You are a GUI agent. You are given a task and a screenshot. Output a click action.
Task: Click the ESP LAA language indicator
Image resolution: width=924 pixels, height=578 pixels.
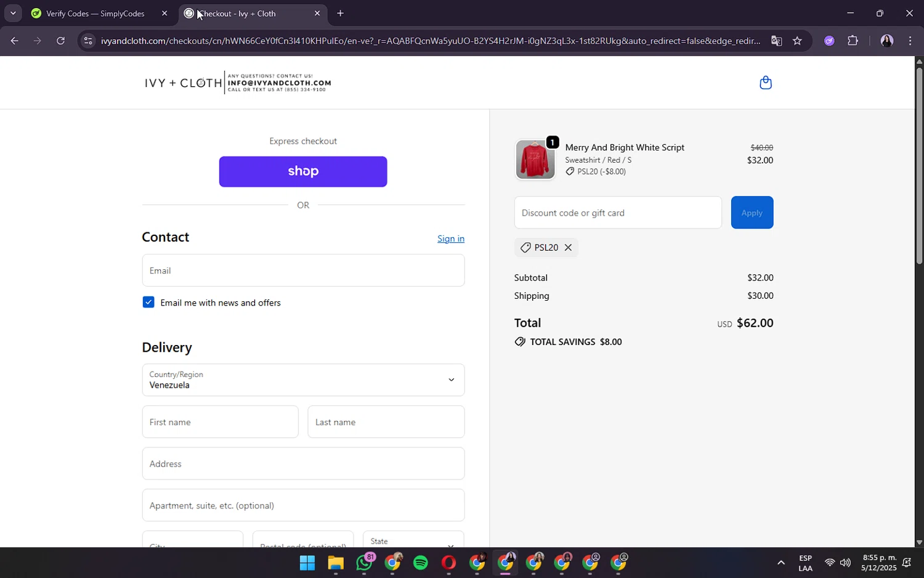[805, 563]
